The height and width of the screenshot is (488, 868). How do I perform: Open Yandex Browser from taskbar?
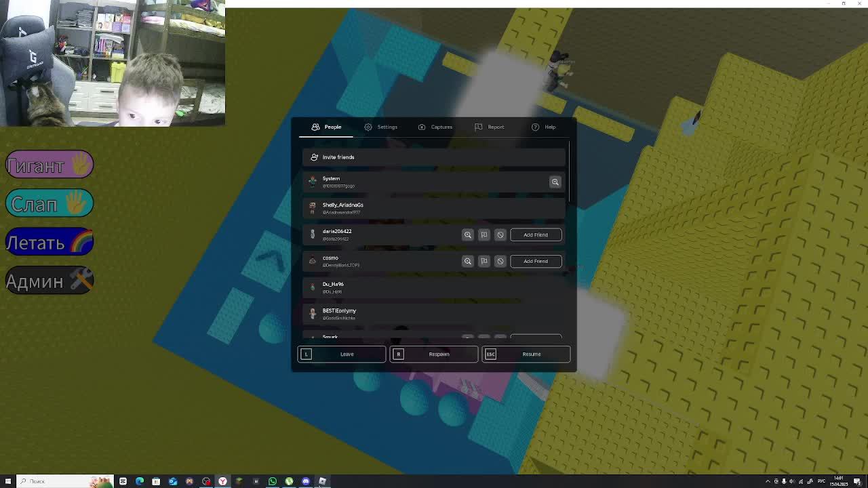[222, 481]
